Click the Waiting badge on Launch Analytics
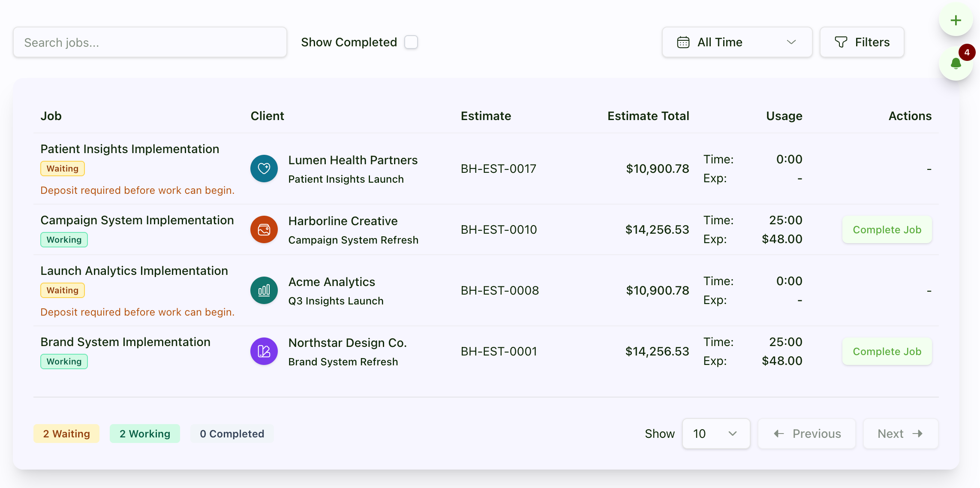The image size is (980, 488). [63, 290]
